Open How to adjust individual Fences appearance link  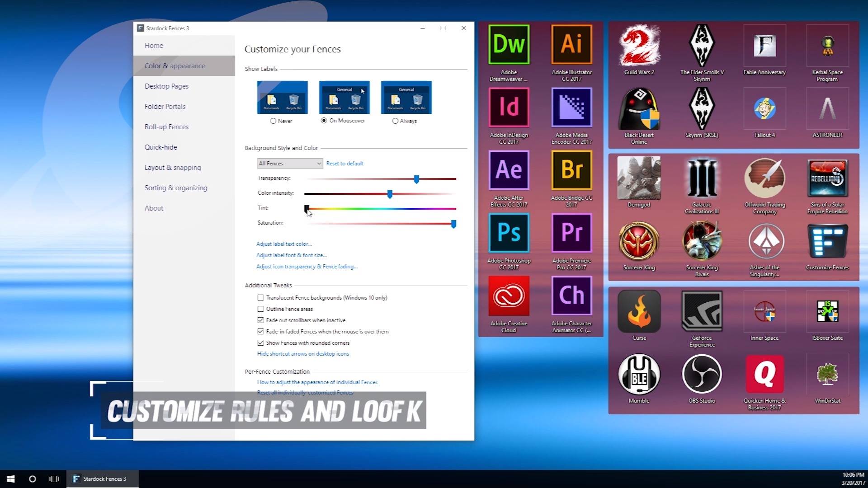tap(317, 382)
